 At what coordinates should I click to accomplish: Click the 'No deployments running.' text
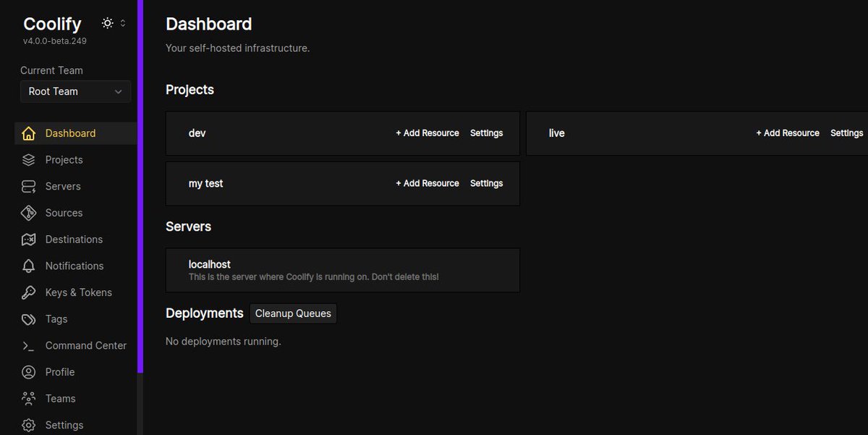point(224,342)
